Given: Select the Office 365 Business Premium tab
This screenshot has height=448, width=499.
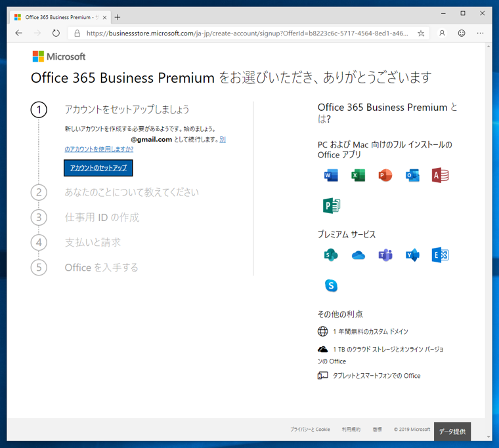Looking at the screenshot, I should pos(59,17).
